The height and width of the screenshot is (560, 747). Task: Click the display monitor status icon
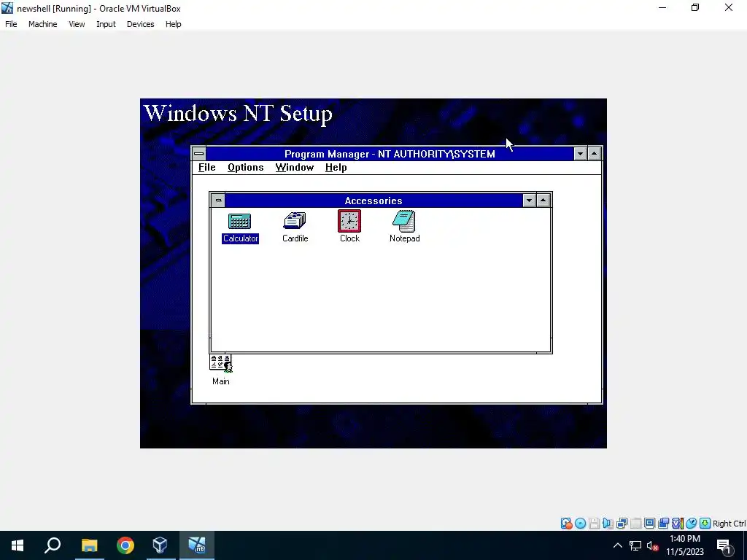pyautogui.click(x=649, y=524)
